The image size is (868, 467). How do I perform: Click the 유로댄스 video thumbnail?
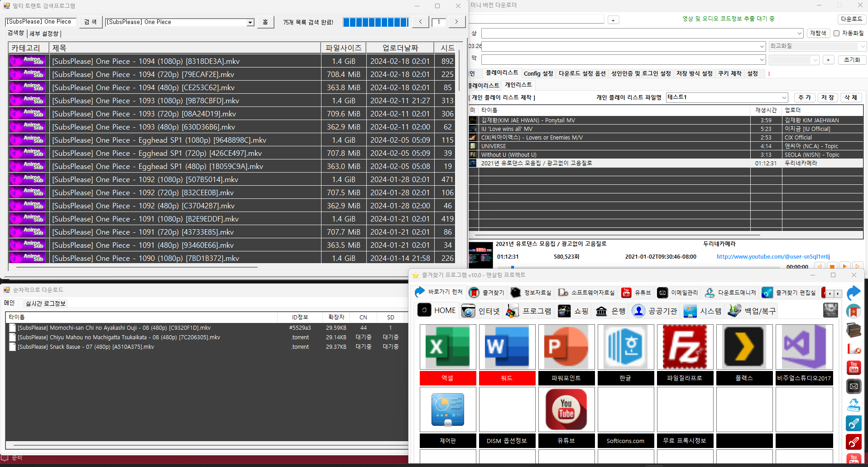click(480, 255)
